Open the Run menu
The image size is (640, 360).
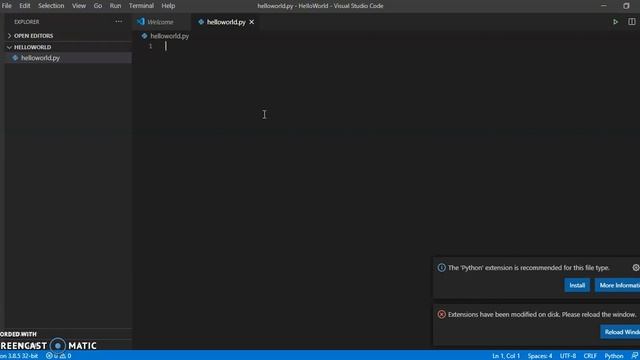click(x=116, y=6)
